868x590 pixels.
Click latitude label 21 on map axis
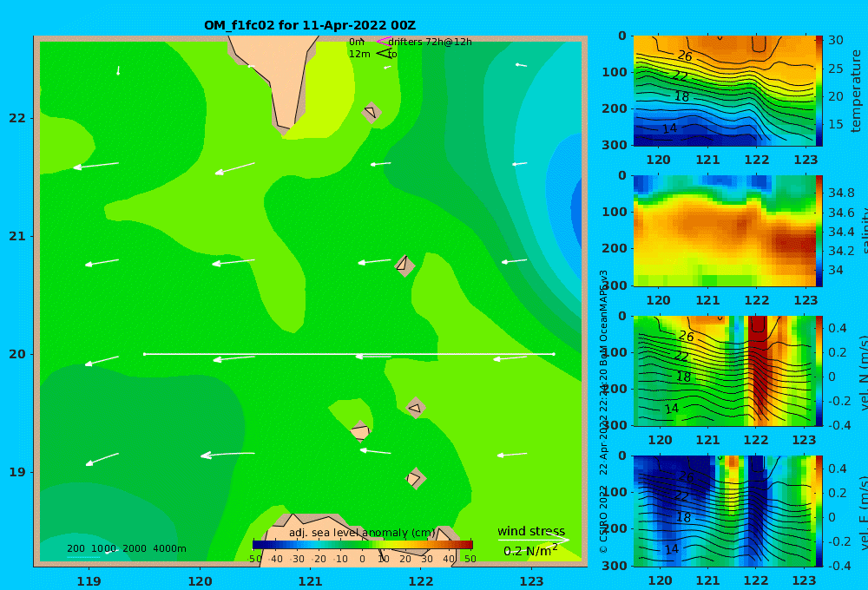point(17,236)
